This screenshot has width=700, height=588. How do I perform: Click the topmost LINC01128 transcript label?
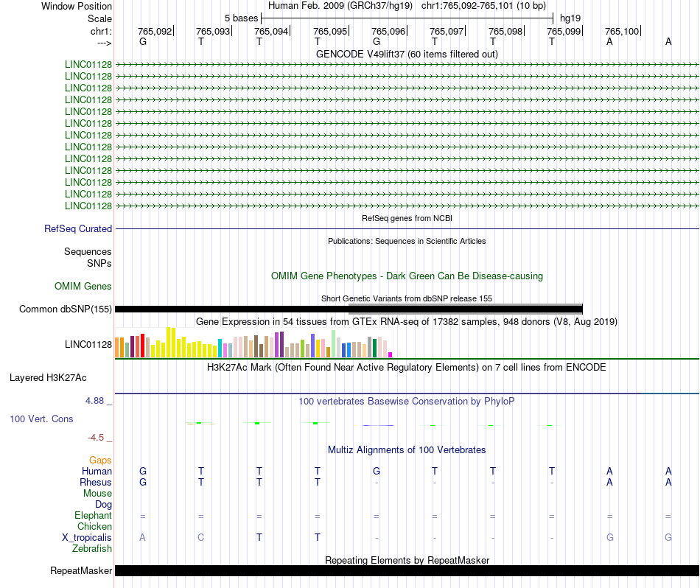click(x=88, y=64)
